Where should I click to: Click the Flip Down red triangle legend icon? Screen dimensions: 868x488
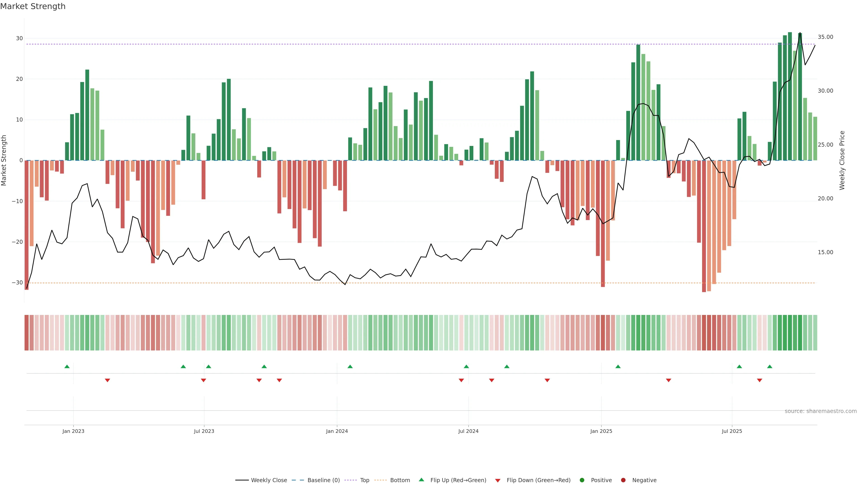pyautogui.click(x=498, y=481)
